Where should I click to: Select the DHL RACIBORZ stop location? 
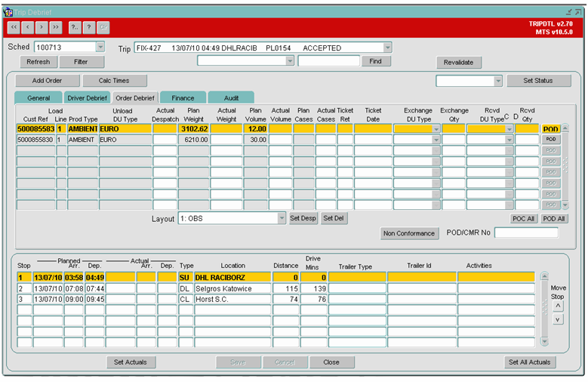point(232,278)
